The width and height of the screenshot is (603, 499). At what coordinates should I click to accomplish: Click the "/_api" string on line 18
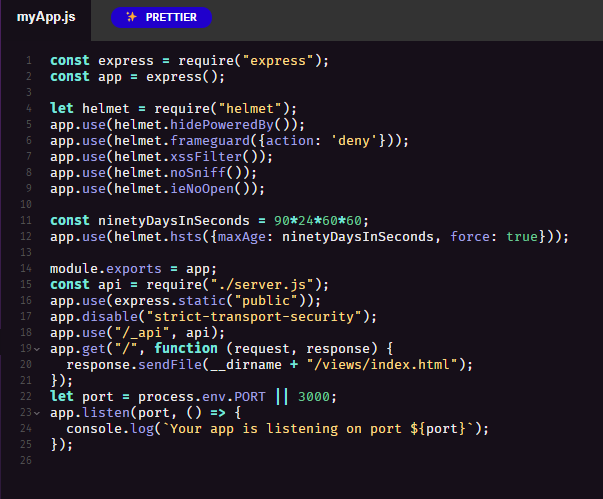142,333
